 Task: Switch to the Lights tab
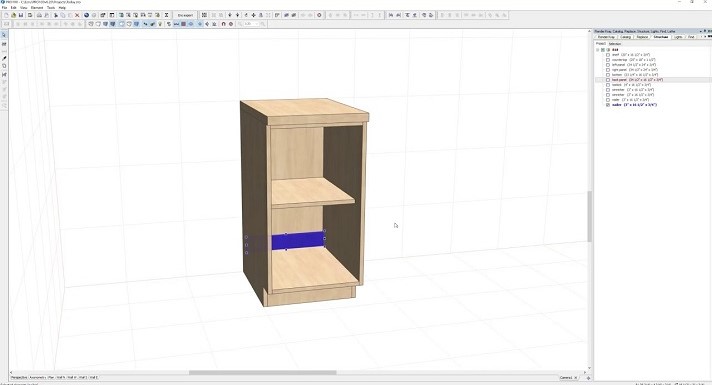tap(678, 37)
